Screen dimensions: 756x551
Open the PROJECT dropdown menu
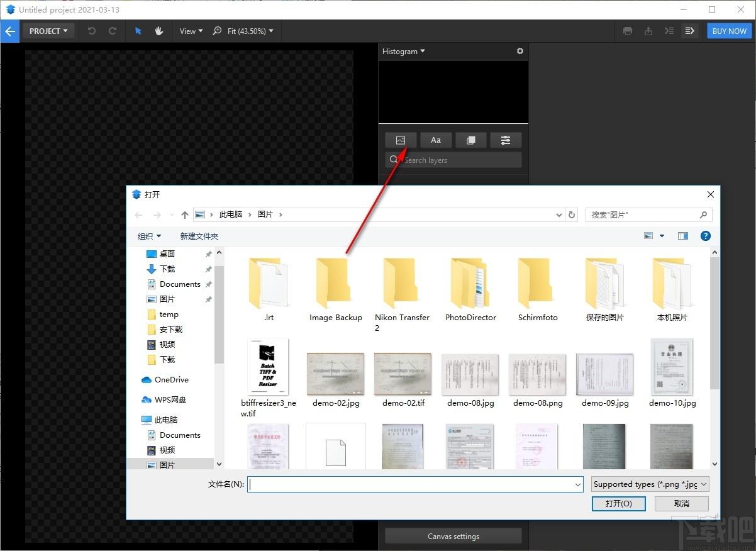(48, 31)
